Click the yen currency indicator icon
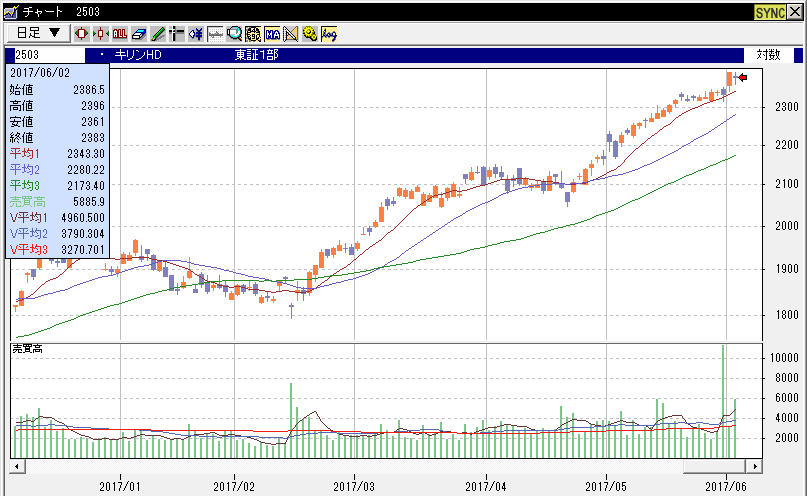 click(x=195, y=33)
